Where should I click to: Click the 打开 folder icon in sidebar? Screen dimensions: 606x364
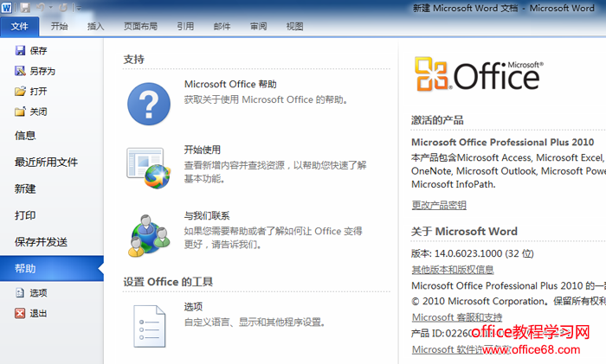point(20,91)
